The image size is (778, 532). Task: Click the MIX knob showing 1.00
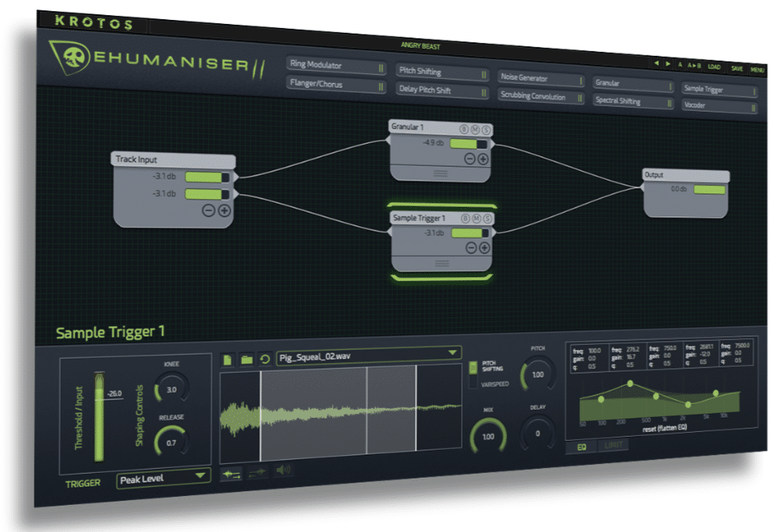488,437
